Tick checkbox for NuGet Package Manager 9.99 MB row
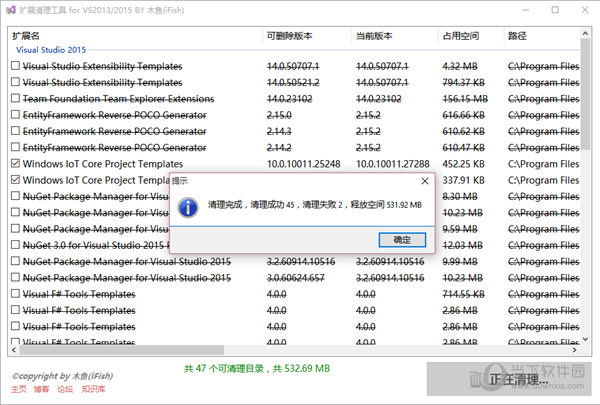Image resolution: width=600 pixels, height=405 pixels. tap(15, 261)
